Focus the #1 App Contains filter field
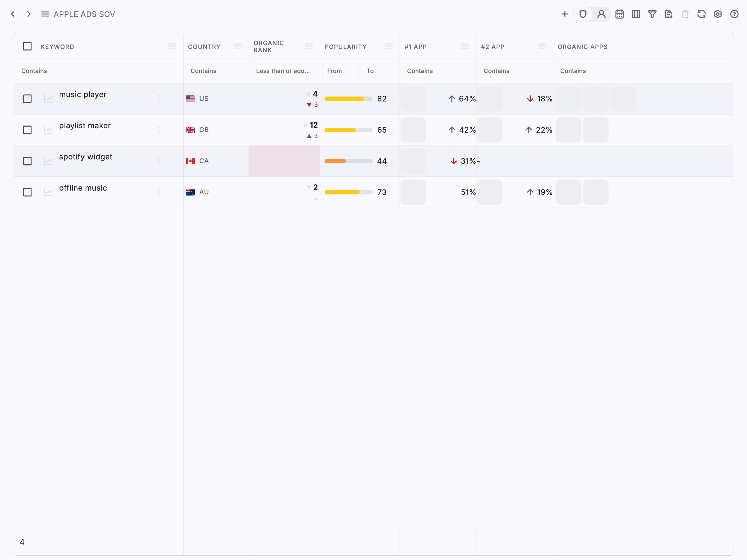Image resolution: width=747 pixels, height=560 pixels. (x=438, y=71)
